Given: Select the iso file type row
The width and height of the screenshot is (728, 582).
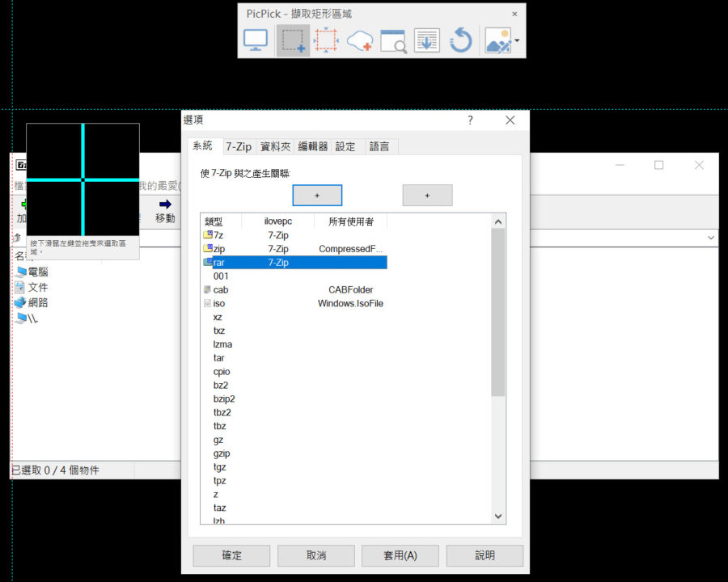Looking at the screenshot, I should pyautogui.click(x=294, y=304).
